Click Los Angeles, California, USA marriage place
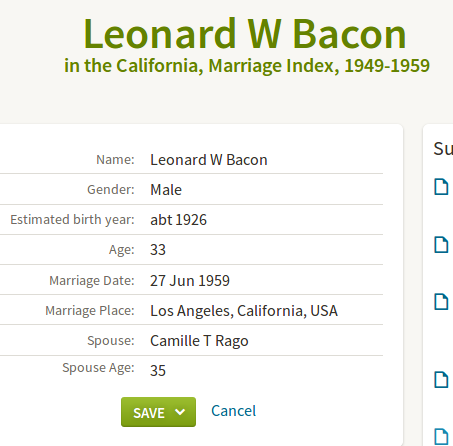453x446 pixels. coord(244,311)
